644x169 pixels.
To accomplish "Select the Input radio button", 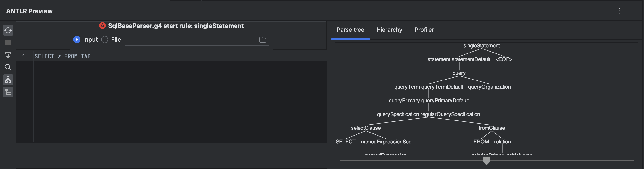I will (x=77, y=40).
